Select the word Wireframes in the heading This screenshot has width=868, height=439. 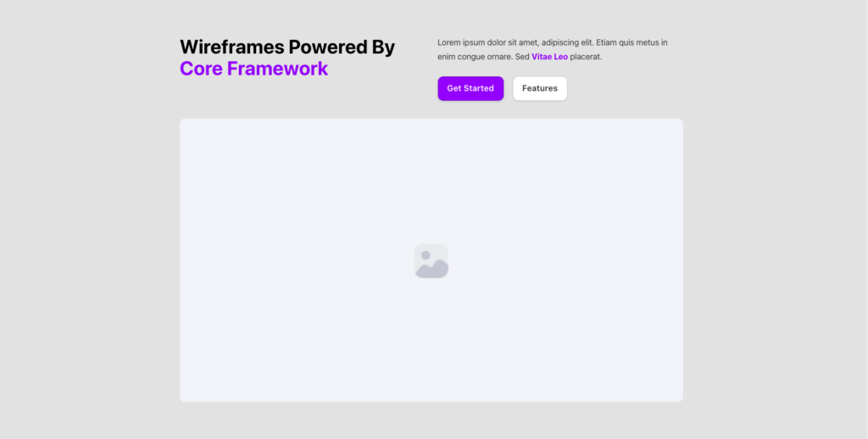231,47
